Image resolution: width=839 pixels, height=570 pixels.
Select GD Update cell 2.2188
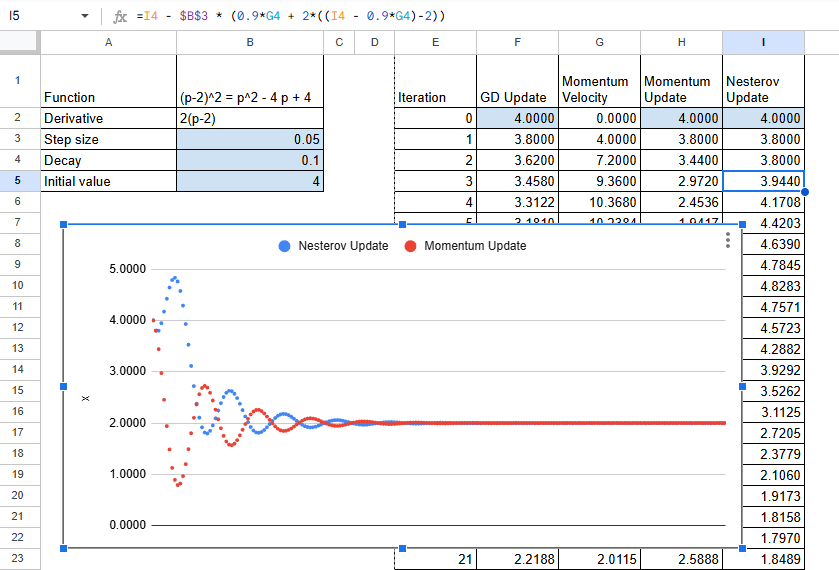coord(517,559)
